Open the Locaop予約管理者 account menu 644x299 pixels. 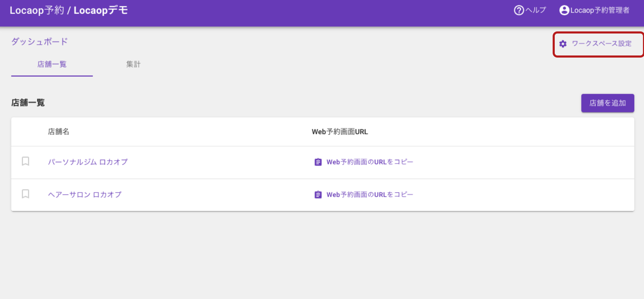tap(600, 10)
